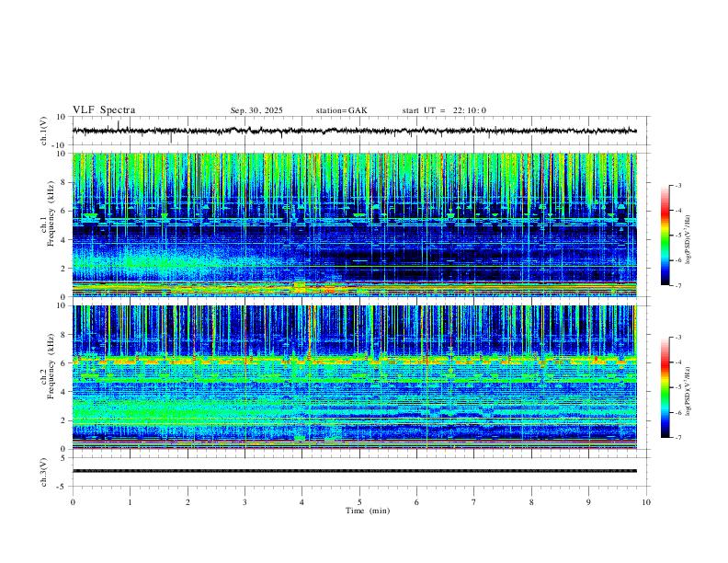
Task: Click the ch.1 "Frequency (kHz)" axis label
Action: click(x=51, y=214)
